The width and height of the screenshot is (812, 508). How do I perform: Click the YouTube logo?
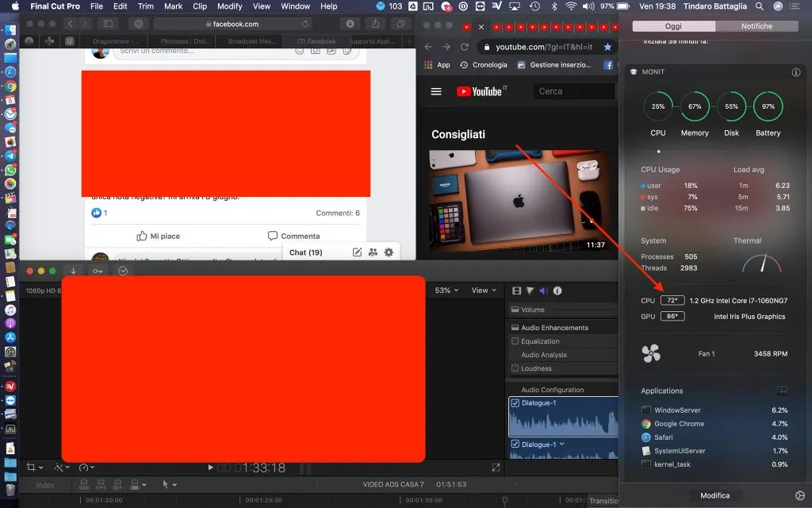click(x=481, y=91)
